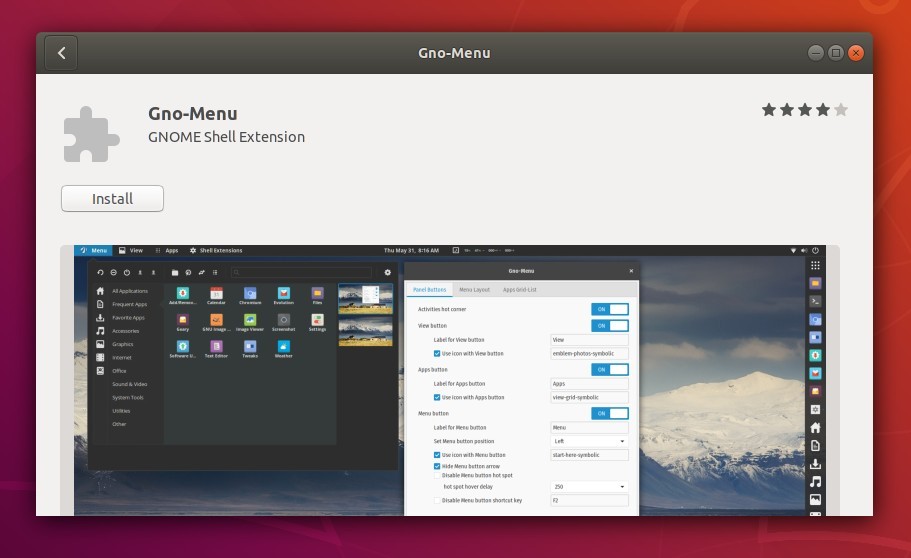Check Disable Menu button hot spot
This screenshot has height=558, width=911.
[x=437, y=475]
